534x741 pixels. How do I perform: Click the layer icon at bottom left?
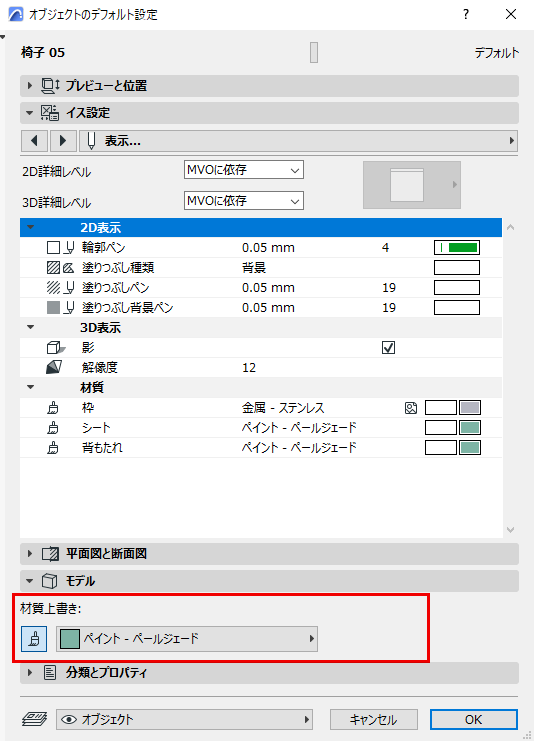coord(34,720)
